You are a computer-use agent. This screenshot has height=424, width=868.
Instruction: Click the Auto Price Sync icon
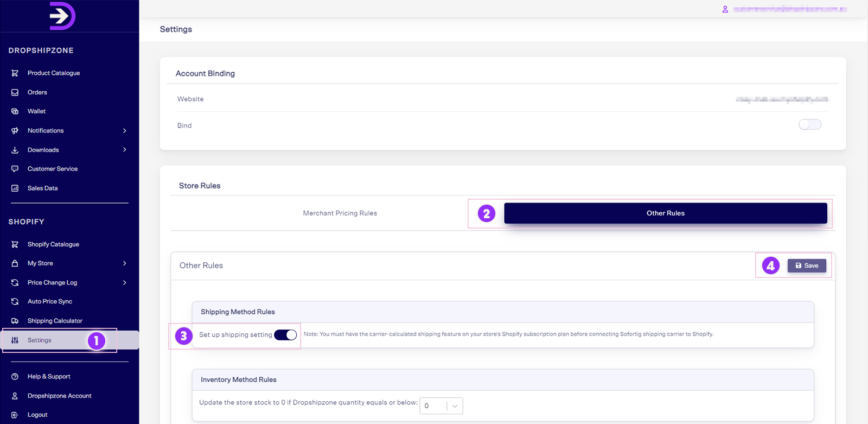[x=15, y=302]
